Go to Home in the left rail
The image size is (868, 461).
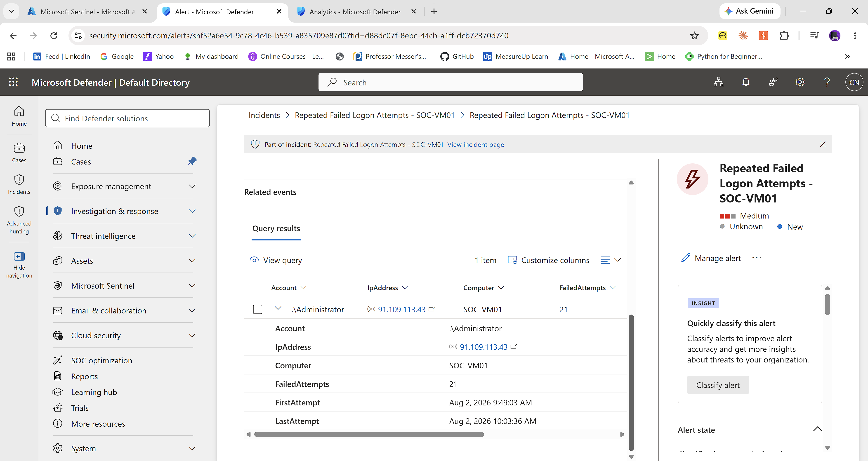(x=19, y=116)
